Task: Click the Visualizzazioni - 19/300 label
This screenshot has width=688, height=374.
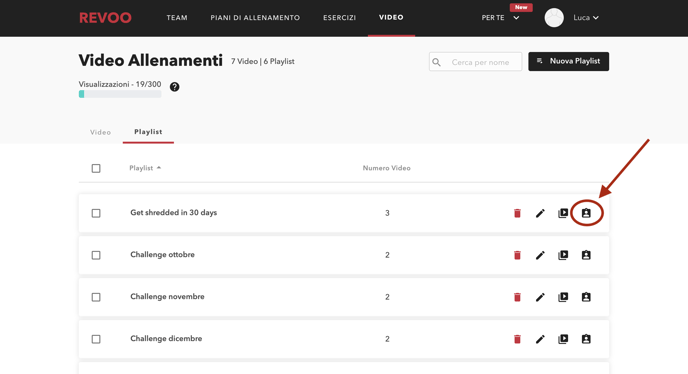Action: [x=120, y=84]
